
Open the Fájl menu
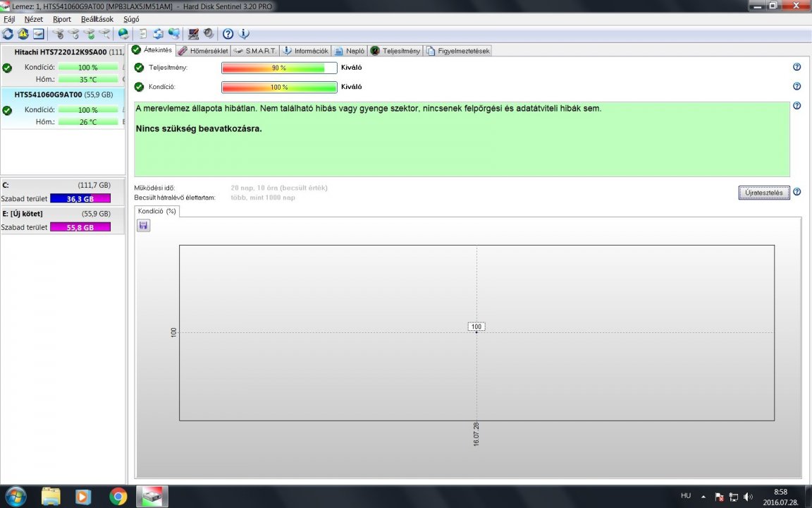pyautogui.click(x=9, y=19)
